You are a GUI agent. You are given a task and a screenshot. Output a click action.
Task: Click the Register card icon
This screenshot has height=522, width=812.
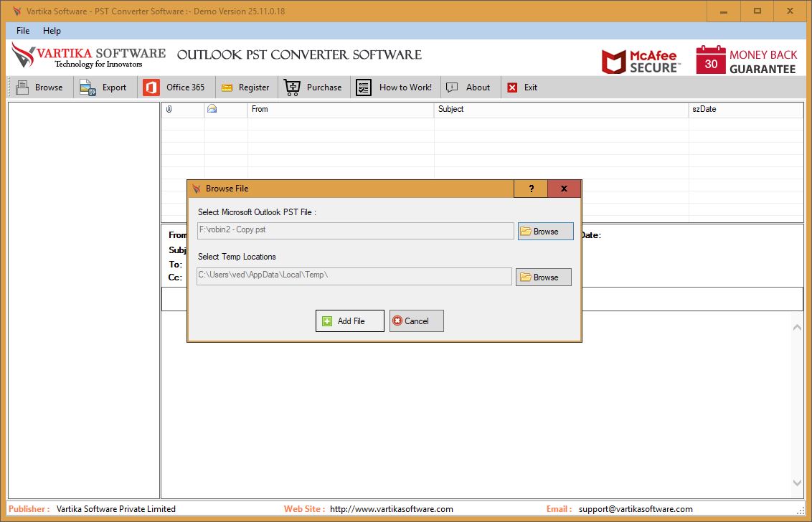(227, 88)
